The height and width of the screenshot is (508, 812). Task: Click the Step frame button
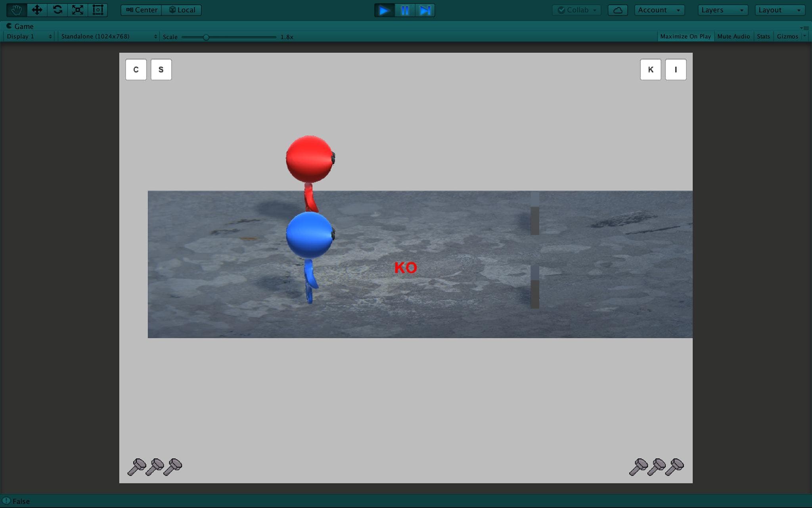[x=425, y=10]
